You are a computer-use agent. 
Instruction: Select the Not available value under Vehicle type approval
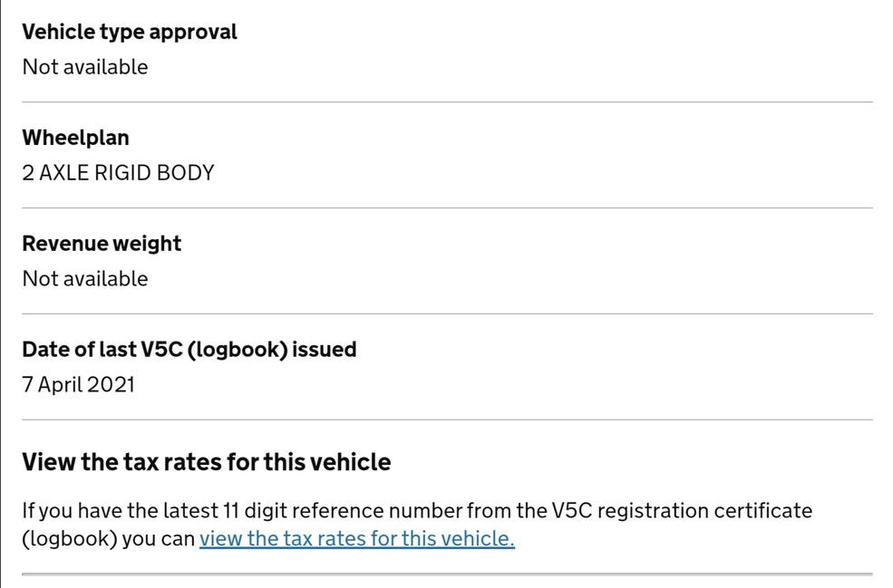[x=85, y=67]
